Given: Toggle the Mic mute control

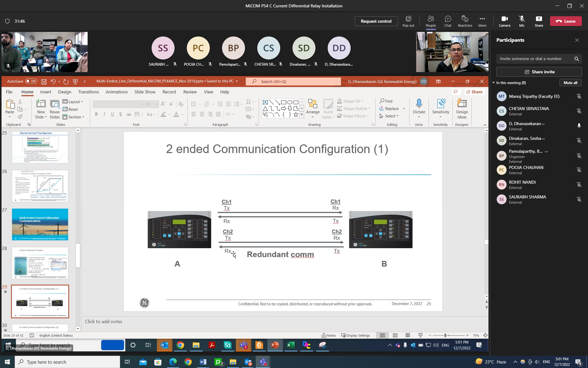Looking at the screenshot, I should [x=522, y=21].
